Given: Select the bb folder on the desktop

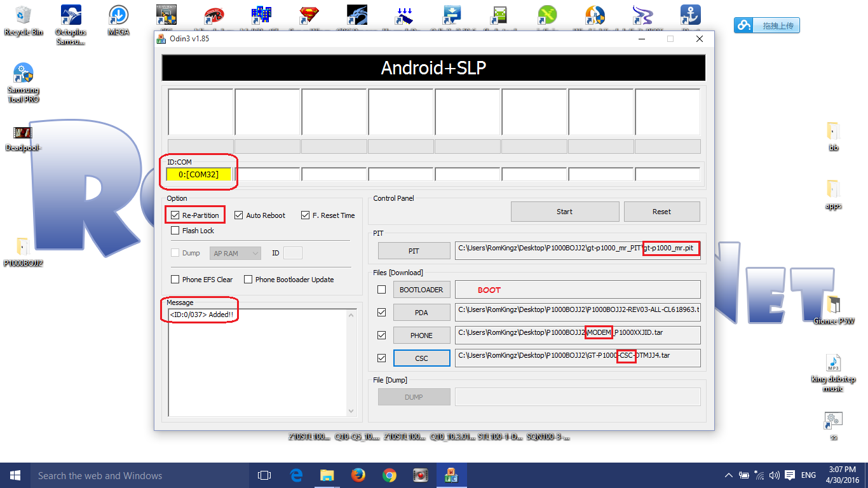Looking at the screenshot, I should coord(834,136).
